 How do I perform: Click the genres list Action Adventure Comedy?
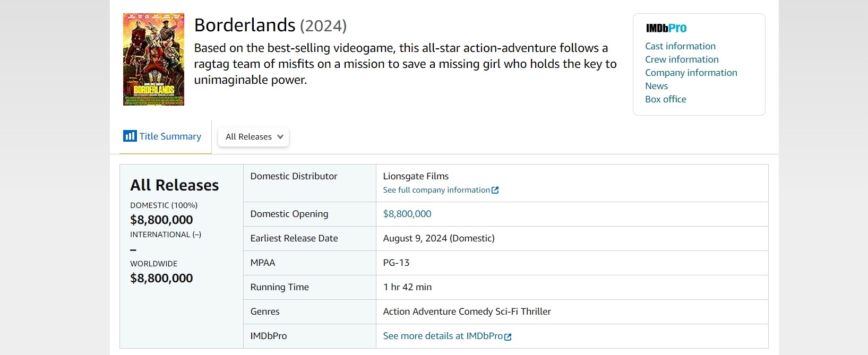pos(467,311)
